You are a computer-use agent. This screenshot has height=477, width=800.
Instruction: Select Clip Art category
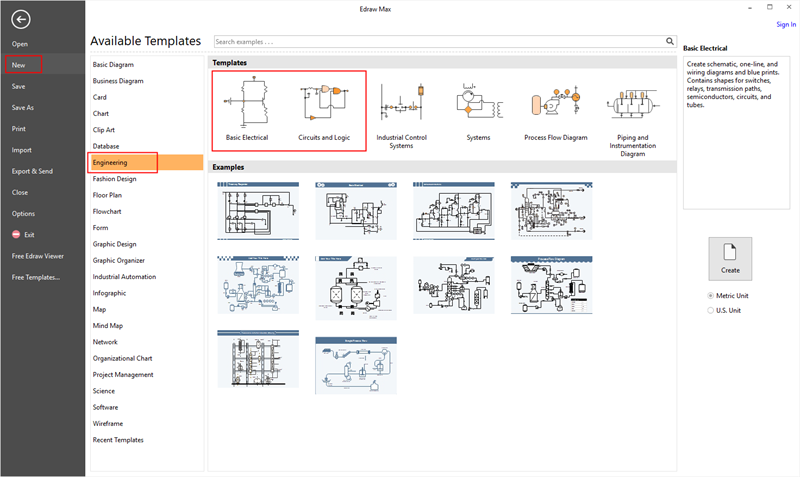tap(104, 130)
